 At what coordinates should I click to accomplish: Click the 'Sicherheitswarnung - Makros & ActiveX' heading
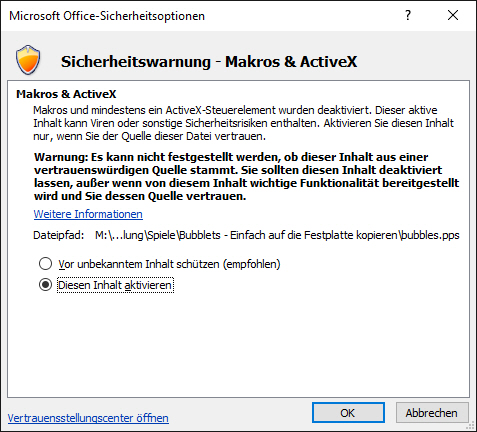click(x=209, y=62)
